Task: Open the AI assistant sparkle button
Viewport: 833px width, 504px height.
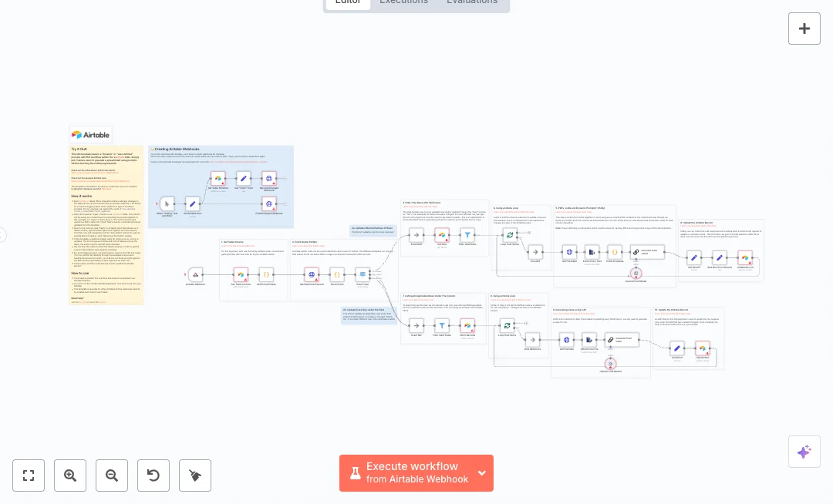Action: [804, 452]
